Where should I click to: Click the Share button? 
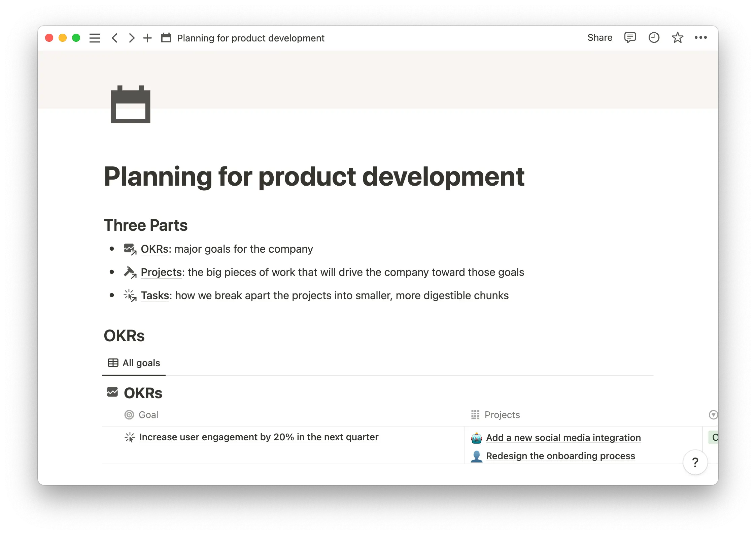coord(599,37)
